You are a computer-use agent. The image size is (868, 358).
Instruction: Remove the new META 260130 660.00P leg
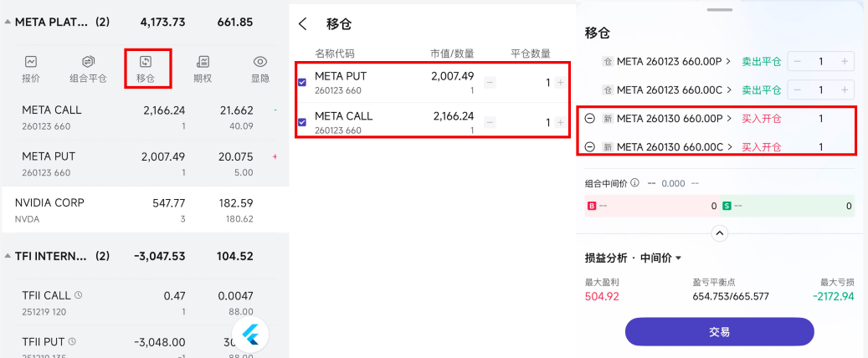pos(589,119)
